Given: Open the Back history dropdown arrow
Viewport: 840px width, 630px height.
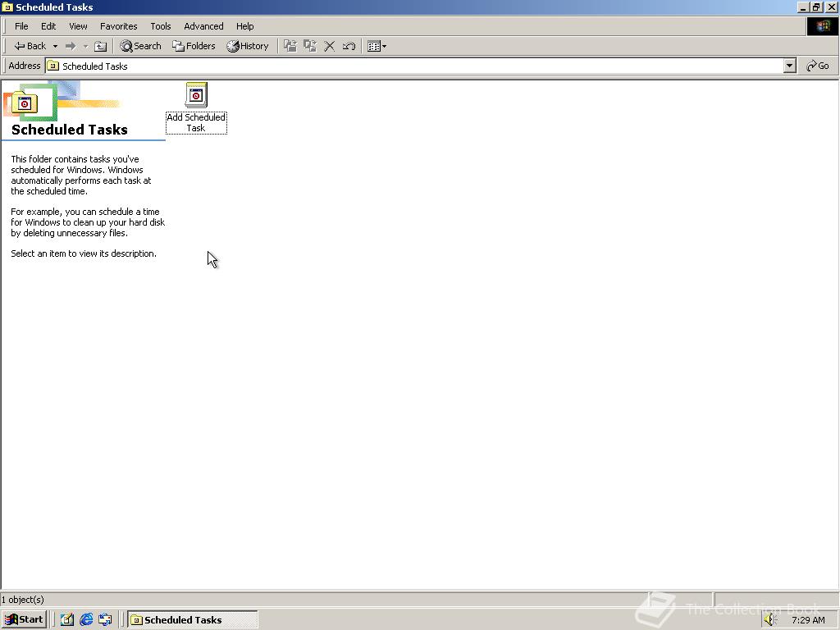Looking at the screenshot, I should click(x=55, y=46).
